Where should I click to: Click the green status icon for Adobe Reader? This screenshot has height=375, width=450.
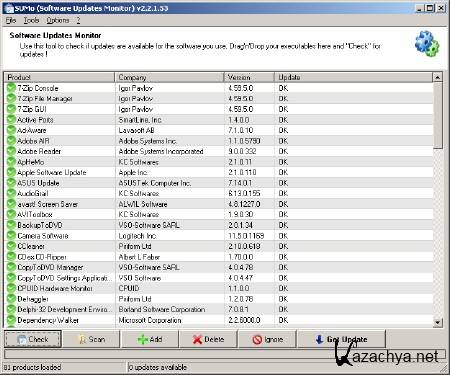(x=11, y=151)
